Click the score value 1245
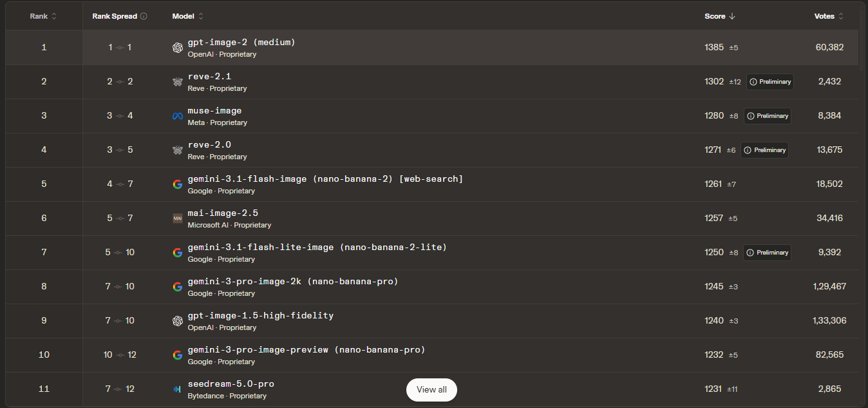This screenshot has width=868, height=408. tap(714, 287)
